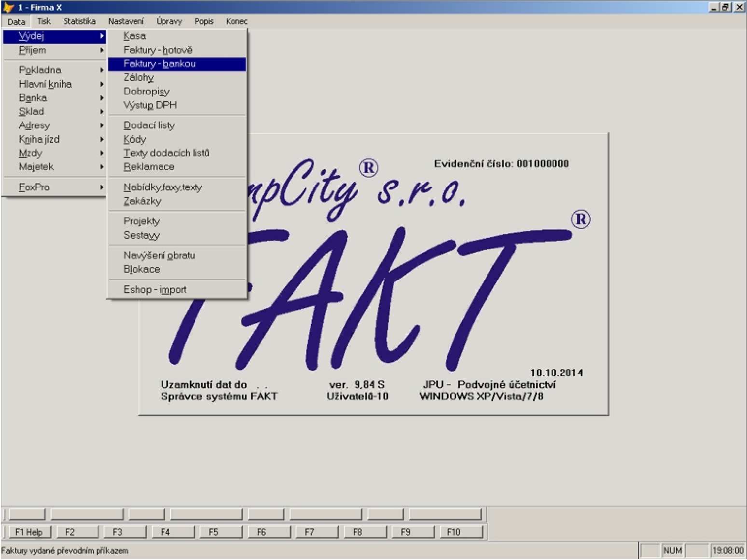Viewport: 747px width, 560px height.
Task: Open Výstup DPH
Action: click(177, 105)
